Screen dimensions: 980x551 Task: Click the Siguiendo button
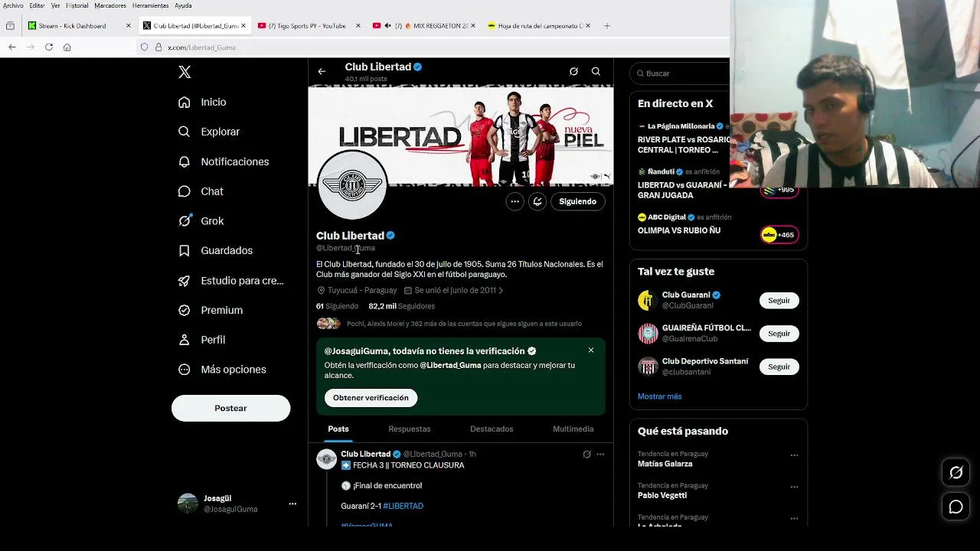[577, 201]
